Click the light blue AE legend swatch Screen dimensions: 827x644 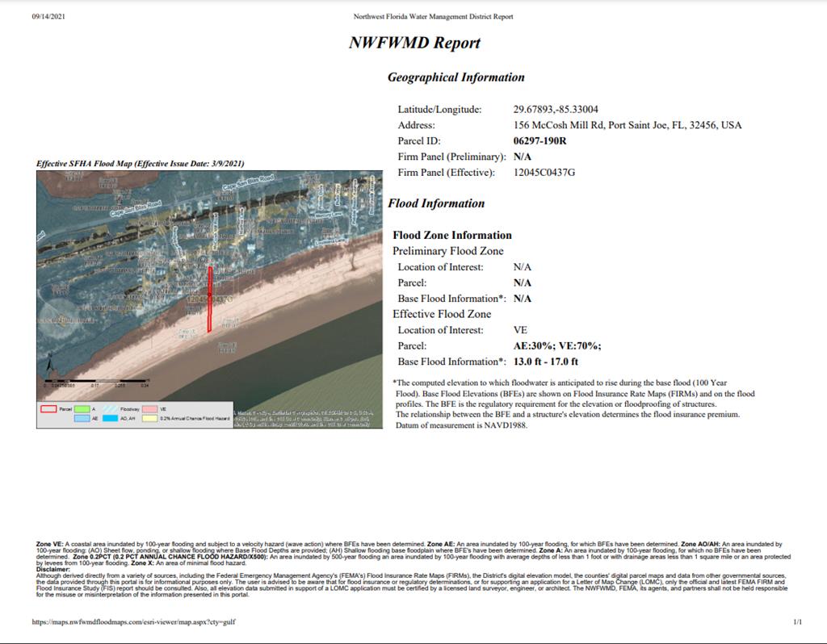(82, 419)
